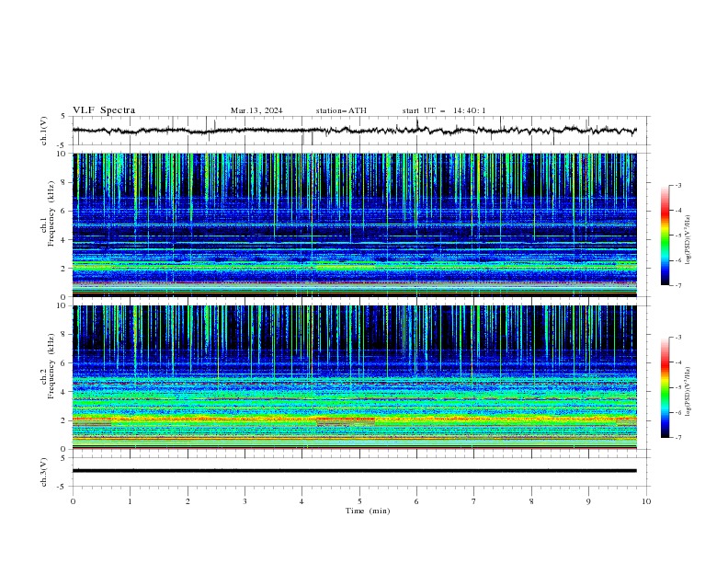Click time axis tick label '5'

click(x=359, y=501)
